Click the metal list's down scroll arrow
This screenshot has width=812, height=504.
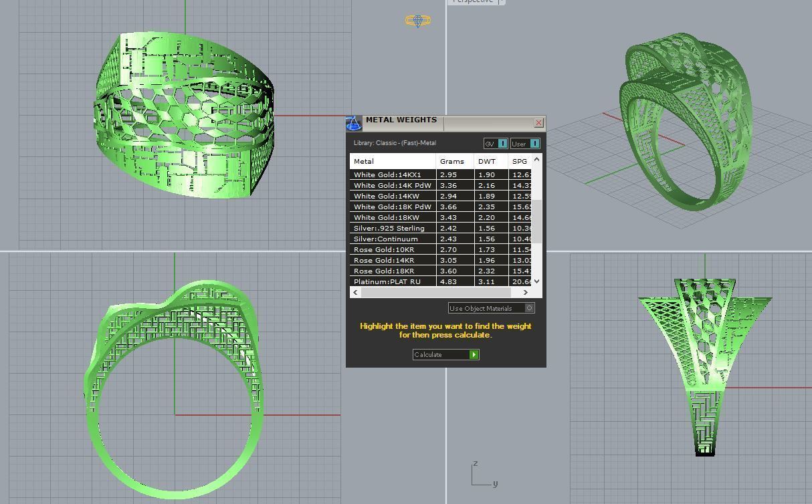pos(536,281)
